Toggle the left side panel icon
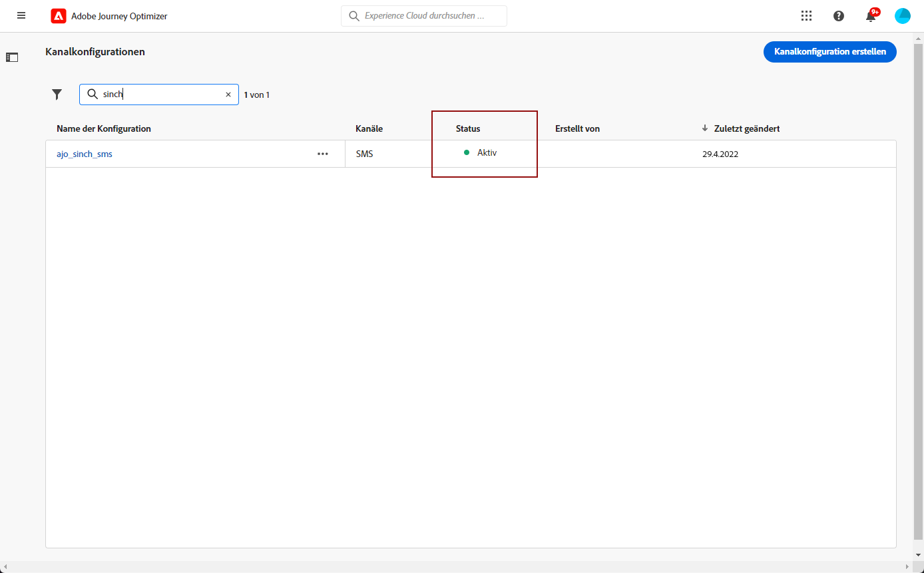The image size is (924, 573). click(12, 57)
